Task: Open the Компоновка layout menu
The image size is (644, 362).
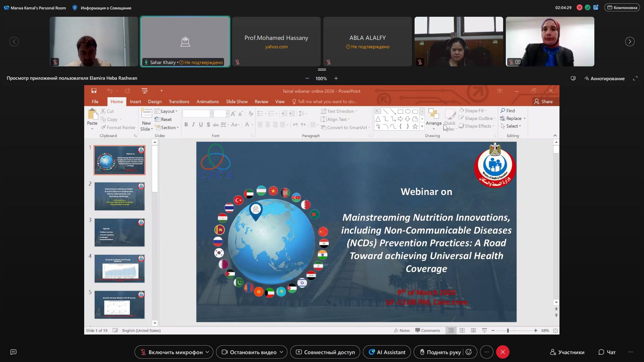Action: coord(622,7)
